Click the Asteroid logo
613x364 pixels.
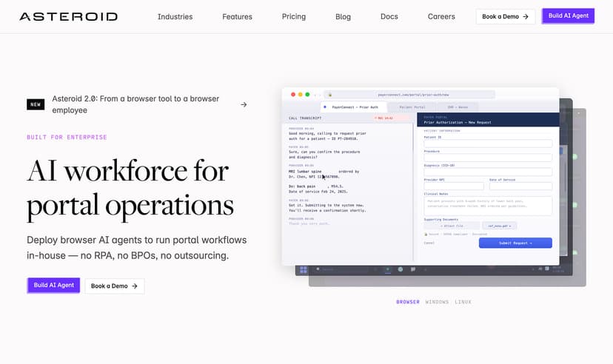(x=68, y=16)
